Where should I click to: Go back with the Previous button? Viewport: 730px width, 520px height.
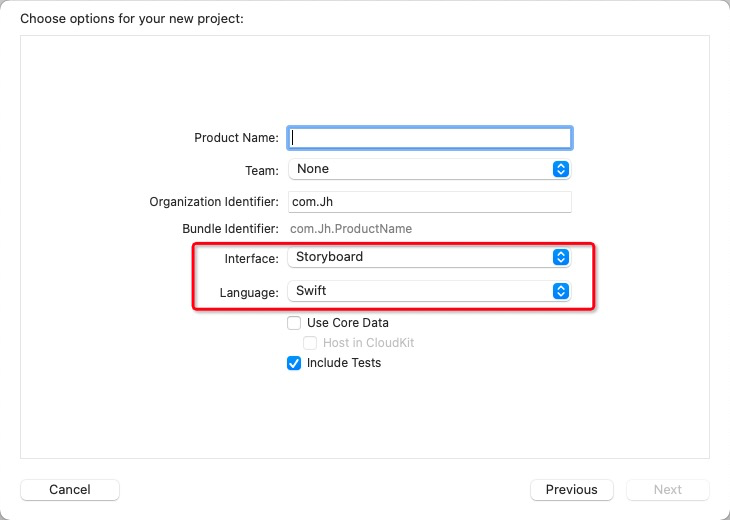572,490
